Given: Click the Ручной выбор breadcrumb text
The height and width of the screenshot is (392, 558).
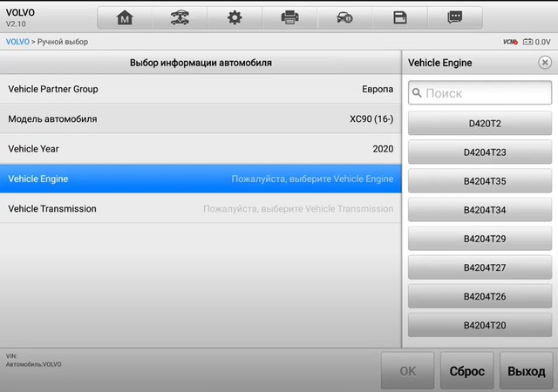Looking at the screenshot, I should (x=63, y=42).
